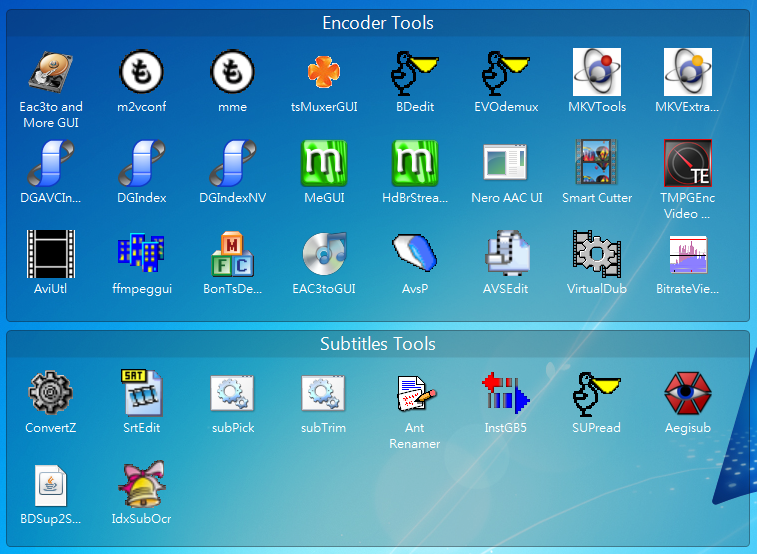The width and height of the screenshot is (757, 554).
Task: Launch the InstGB5 arrows icon
Action: click(x=505, y=393)
